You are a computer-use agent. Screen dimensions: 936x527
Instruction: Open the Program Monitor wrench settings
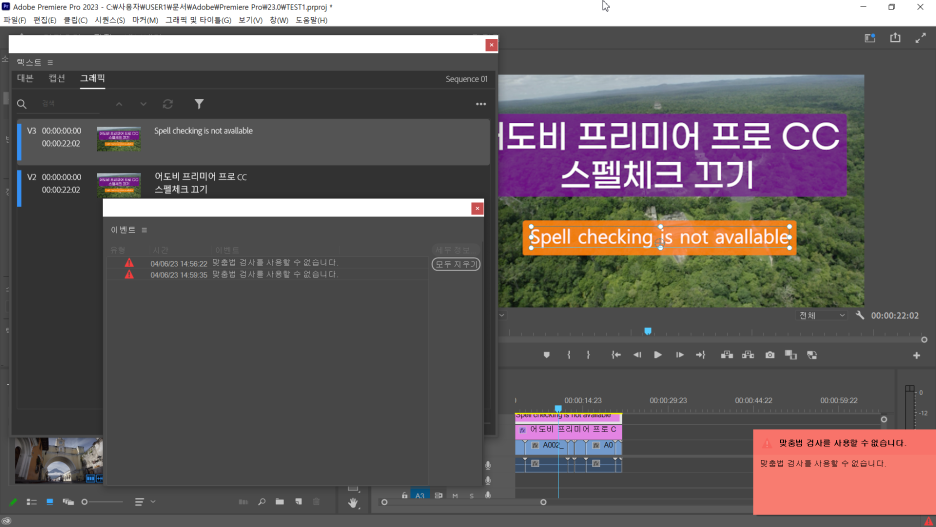(x=860, y=315)
